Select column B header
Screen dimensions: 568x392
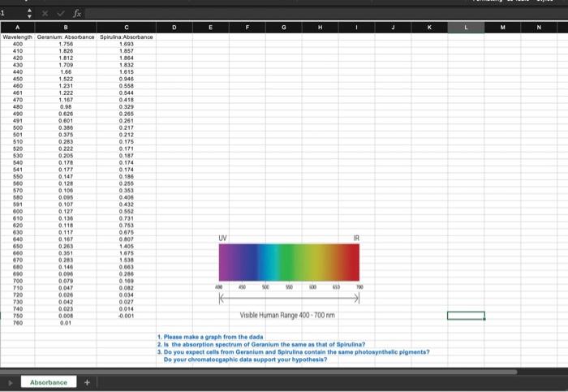click(66, 27)
